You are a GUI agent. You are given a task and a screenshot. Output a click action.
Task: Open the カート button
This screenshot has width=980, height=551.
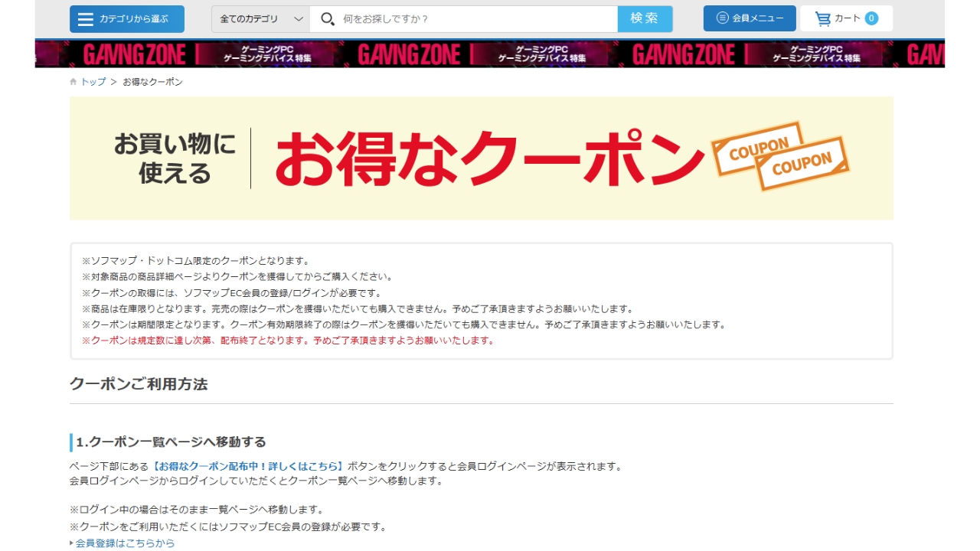click(846, 18)
